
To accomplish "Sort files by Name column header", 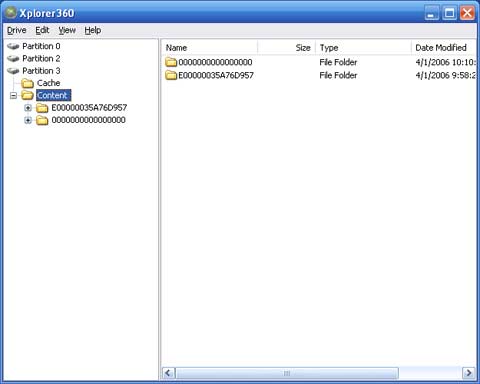I will (210, 48).
